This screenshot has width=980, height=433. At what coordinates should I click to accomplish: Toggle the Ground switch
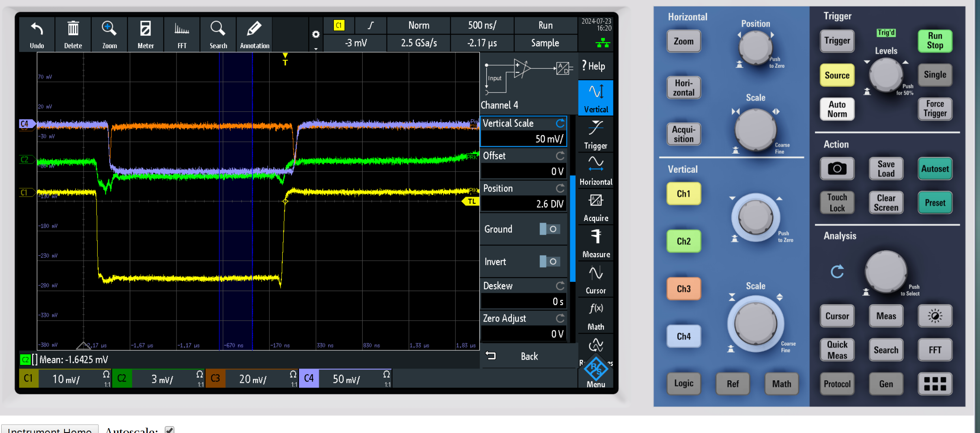549,229
